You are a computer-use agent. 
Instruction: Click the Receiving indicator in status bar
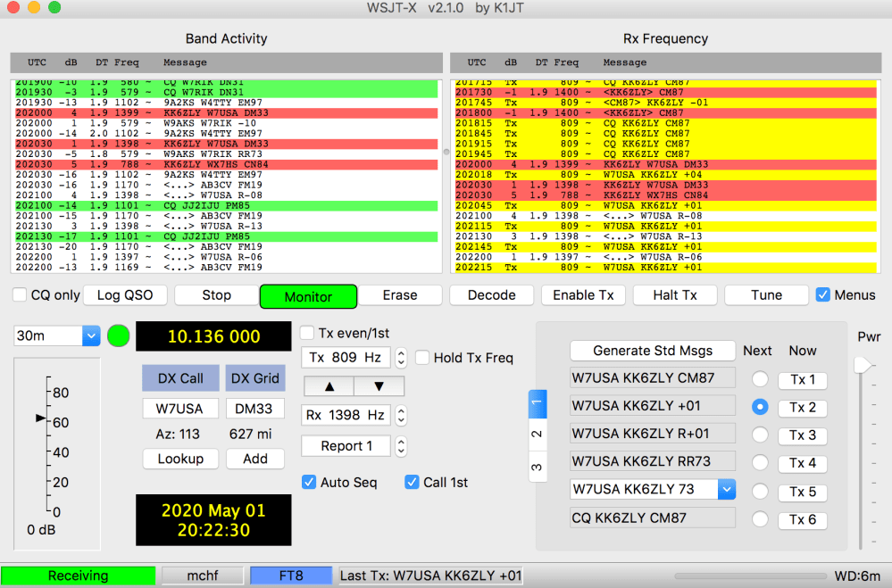[78, 576]
